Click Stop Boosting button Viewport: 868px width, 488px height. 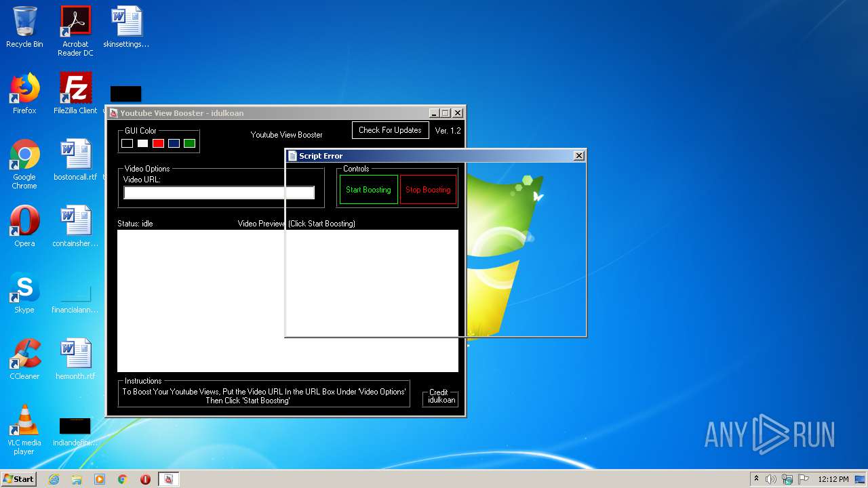click(428, 190)
